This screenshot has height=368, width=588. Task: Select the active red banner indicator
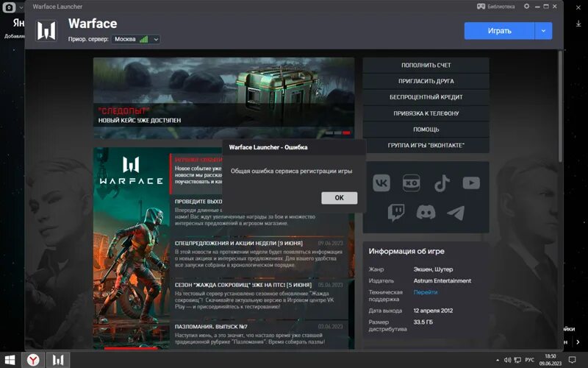(346, 133)
